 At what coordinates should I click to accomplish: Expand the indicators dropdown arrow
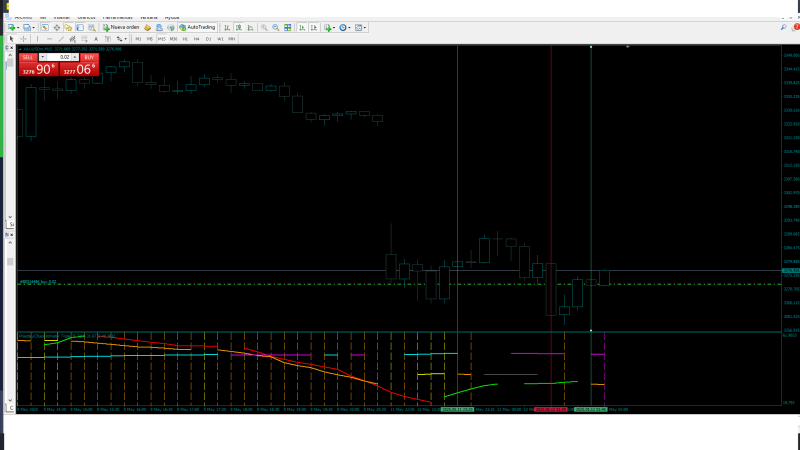[334, 28]
